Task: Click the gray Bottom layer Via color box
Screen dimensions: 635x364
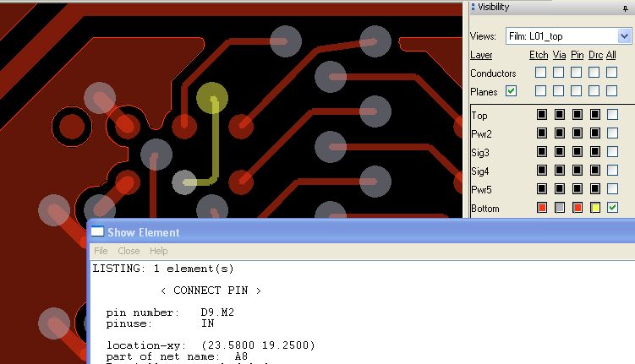Action: 560,208
